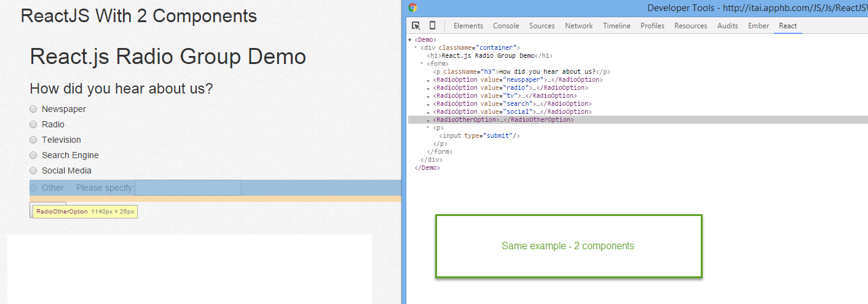
Task: Switch to the Elements tab
Action: [x=468, y=26]
